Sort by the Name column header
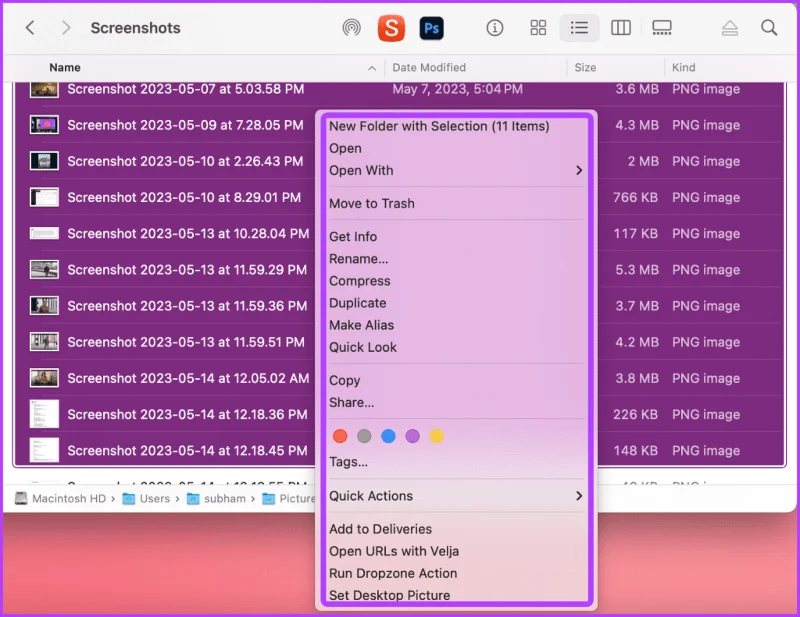The width and height of the screenshot is (800, 617). (x=65, y=67)
